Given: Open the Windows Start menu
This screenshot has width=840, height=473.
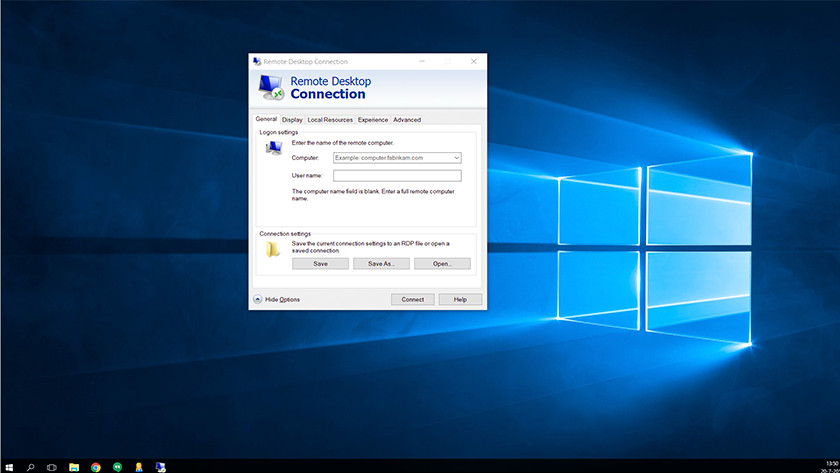Looking at the screenshot, I should pyautogui.click(x=9, y=466).
